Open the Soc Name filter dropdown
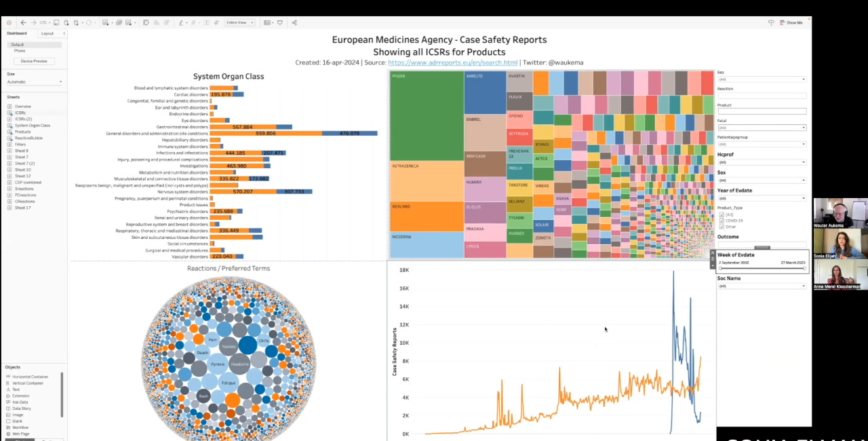Viewport: 868px width, 441px height. 762,286
